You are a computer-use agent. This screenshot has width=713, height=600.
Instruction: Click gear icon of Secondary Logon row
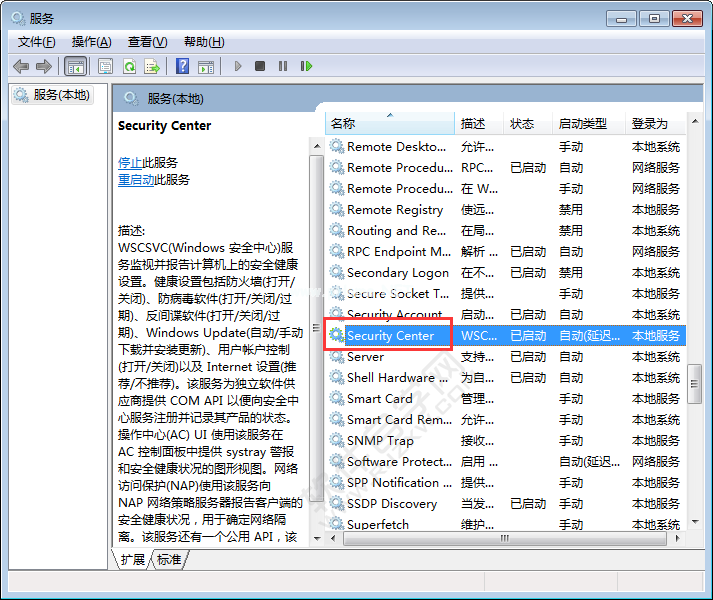click(336, 272)
